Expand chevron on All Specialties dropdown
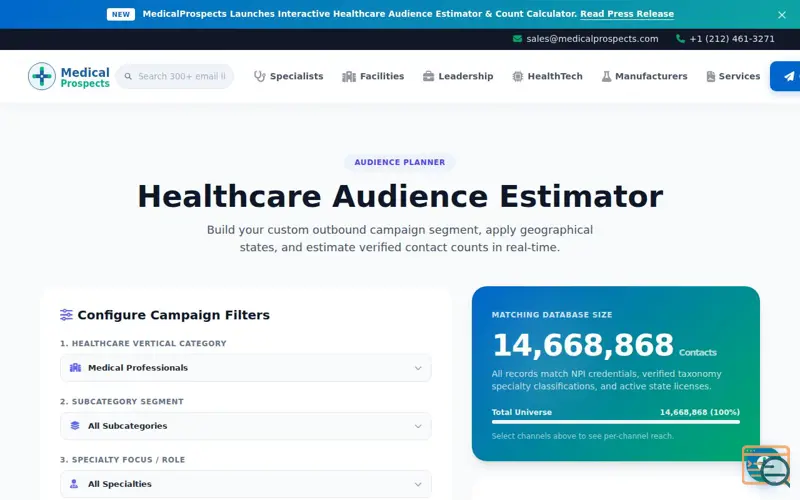Viewport: 800px width, 500px height. coord(418,484)
